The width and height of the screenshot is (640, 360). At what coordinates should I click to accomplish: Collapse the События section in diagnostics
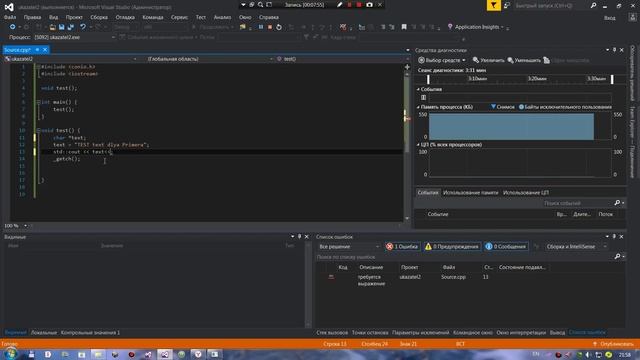(418, 89)
